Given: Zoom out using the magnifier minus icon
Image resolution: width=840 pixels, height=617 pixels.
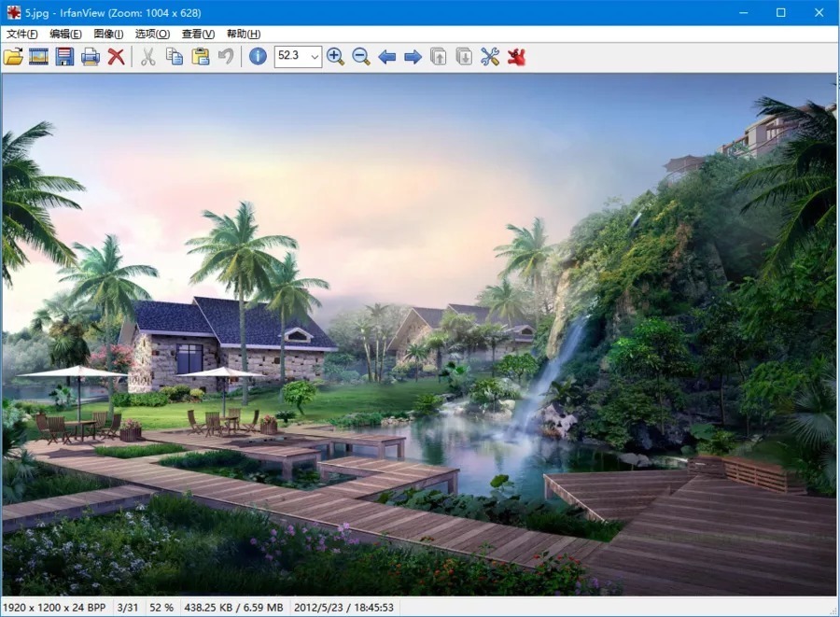Looking at the screenshot, I should (361, 57).
